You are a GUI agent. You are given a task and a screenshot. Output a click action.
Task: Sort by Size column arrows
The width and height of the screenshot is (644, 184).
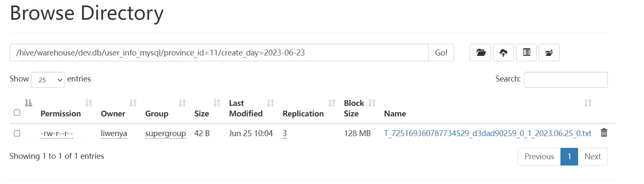[x=217, y=103]
